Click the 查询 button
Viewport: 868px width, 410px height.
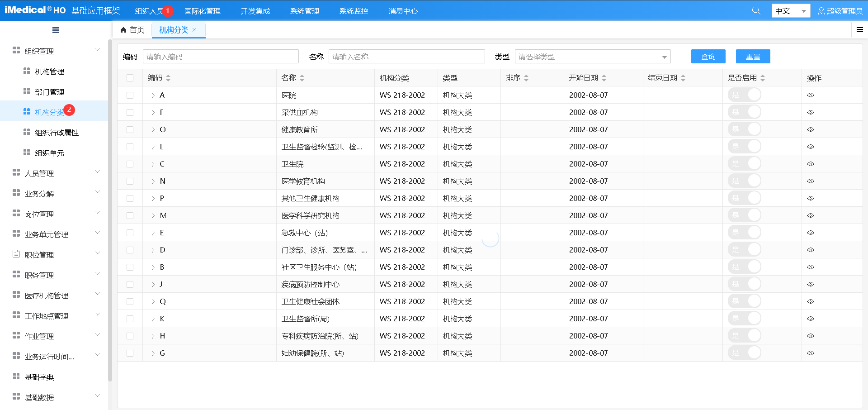tap(708, 57)
